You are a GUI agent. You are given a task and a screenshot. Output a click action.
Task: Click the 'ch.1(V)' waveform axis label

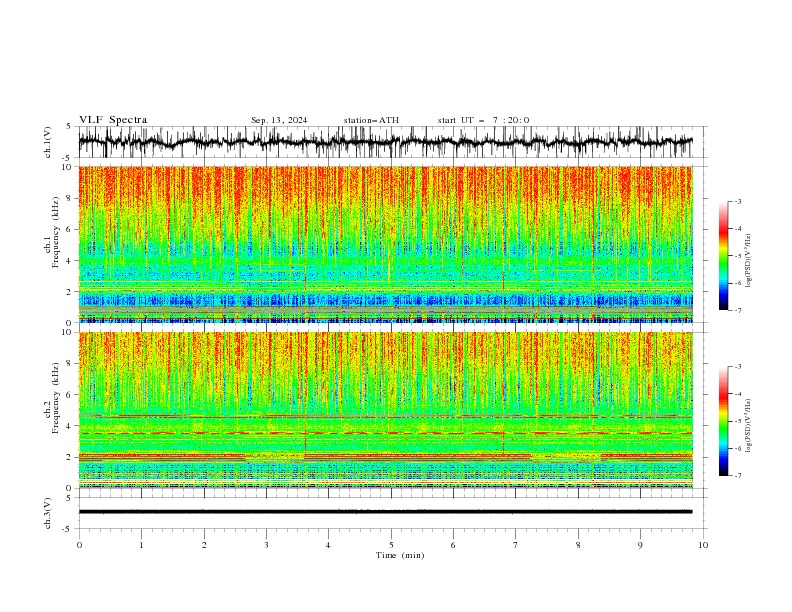48,142
